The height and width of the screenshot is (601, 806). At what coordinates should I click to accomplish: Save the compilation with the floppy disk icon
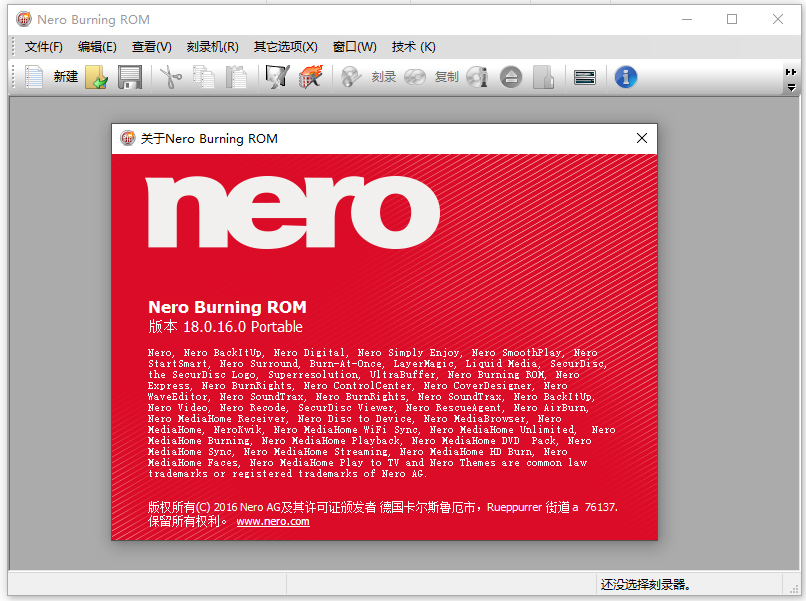click(x=130, y=77)
